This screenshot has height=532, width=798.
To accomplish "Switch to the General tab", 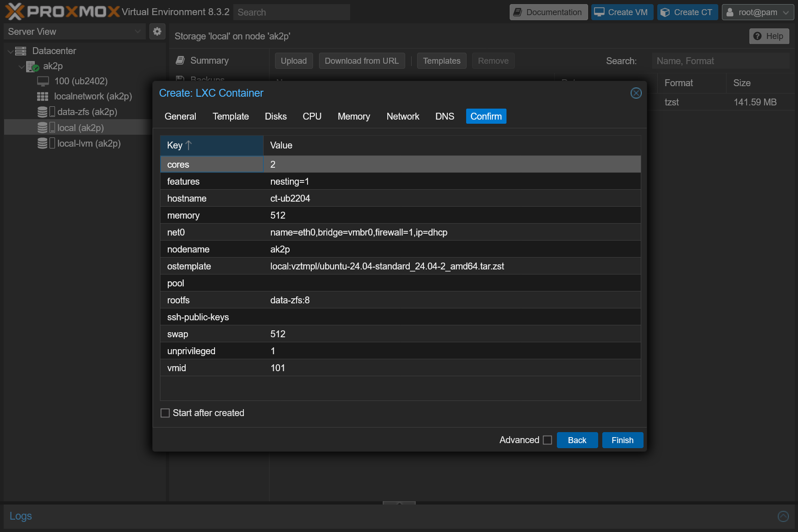I will [x=180, y=116].
